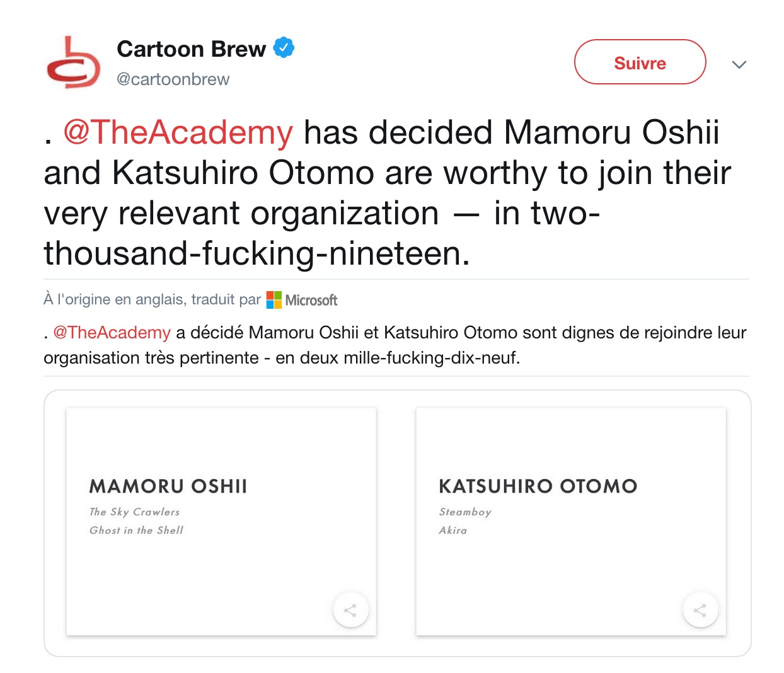Open the @cartoonbrew handle
Screen dimensions: 784x673
(x=173, y=79)
